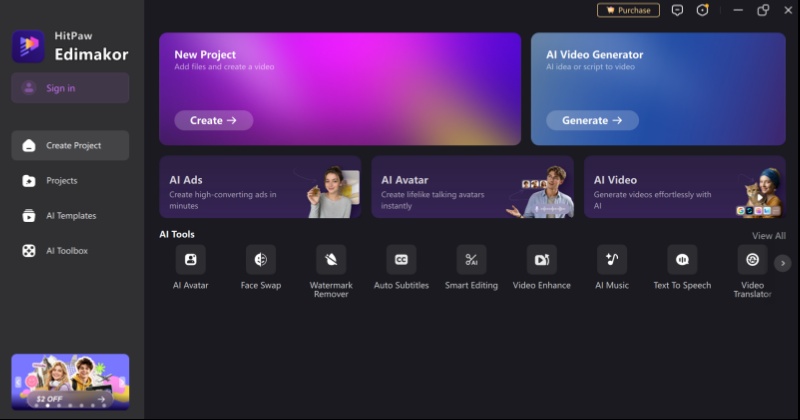Sign in to your account
The image size is (800, 420).
point(70,88)
